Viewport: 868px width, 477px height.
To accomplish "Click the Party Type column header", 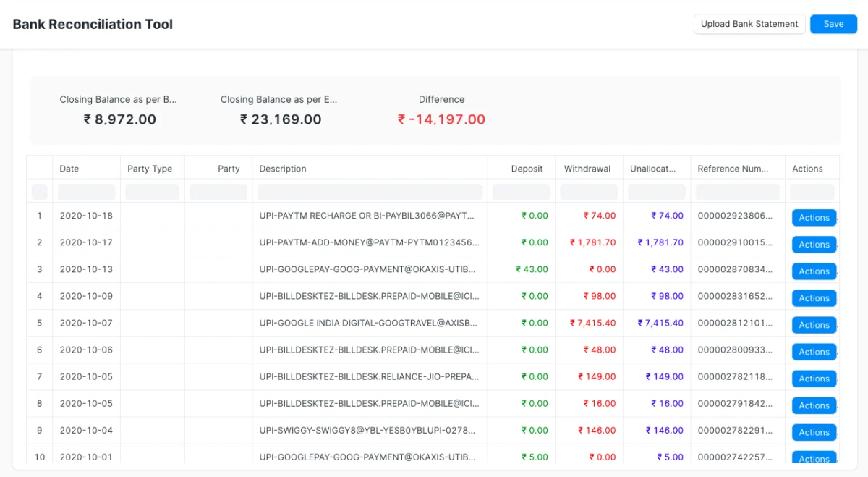I will 150,169.
